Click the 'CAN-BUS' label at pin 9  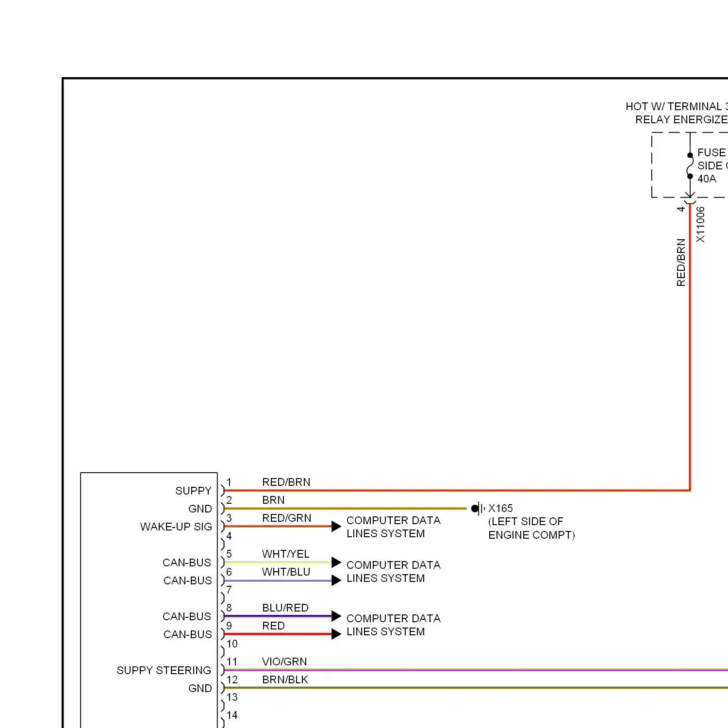[x=188, y=634]
